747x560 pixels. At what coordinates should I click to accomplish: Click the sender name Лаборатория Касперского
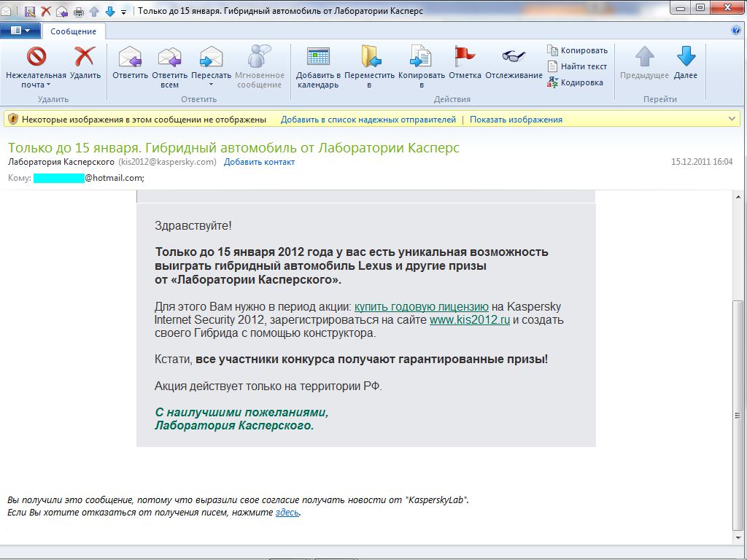61,162
